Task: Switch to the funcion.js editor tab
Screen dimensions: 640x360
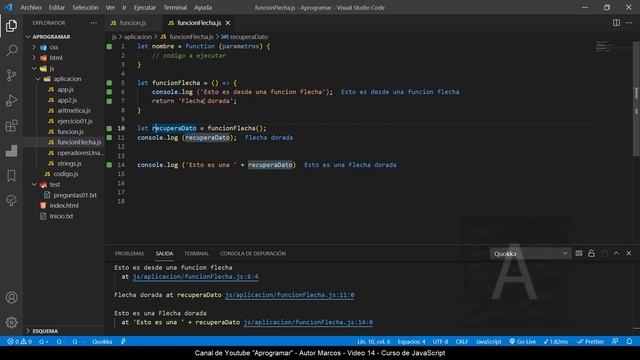Action: (x=133, y=23)
